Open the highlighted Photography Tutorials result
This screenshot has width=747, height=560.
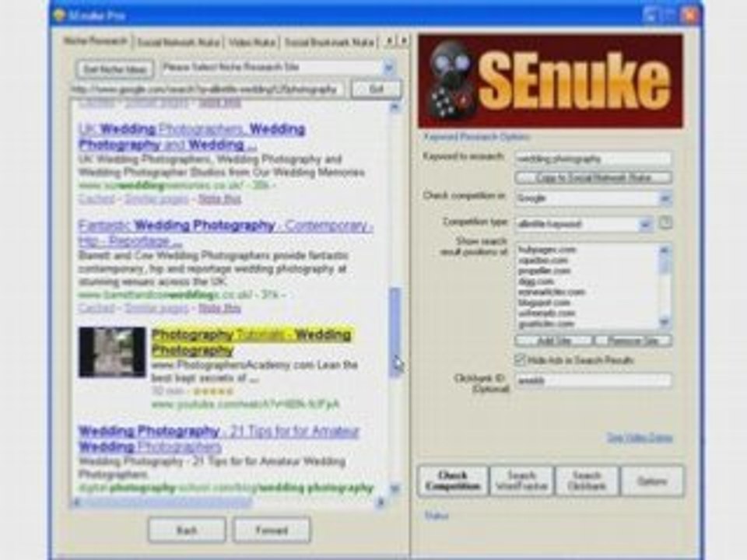click(x=251, y=342)
